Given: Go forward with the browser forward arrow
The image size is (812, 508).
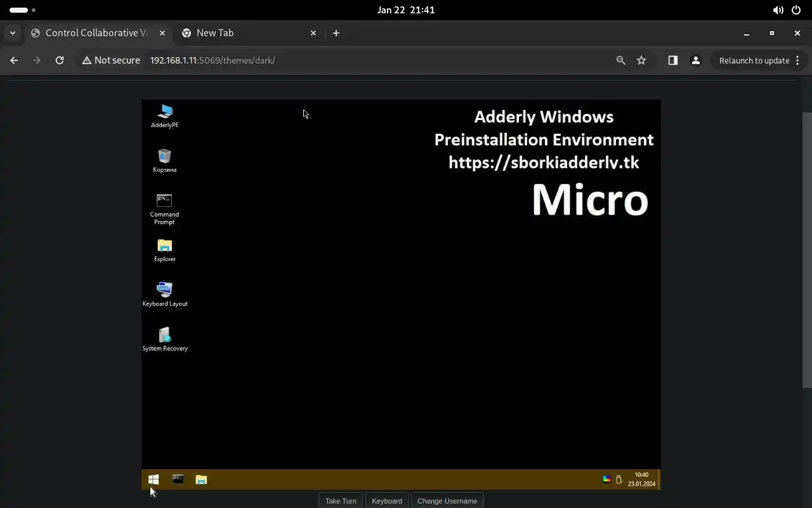Looking at the screenshot, I should (37, 60).
